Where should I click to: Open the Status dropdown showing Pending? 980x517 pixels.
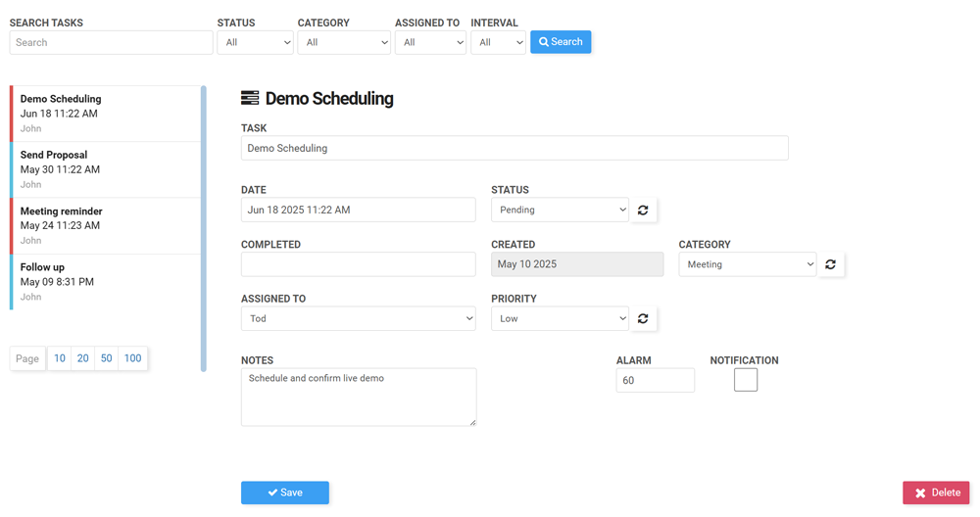coord(560,211)
